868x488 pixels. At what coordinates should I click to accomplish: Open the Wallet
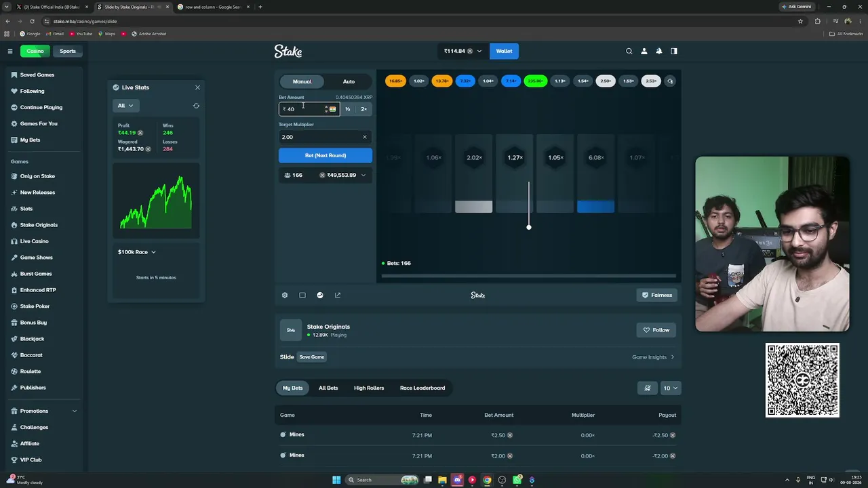(504, 51)
